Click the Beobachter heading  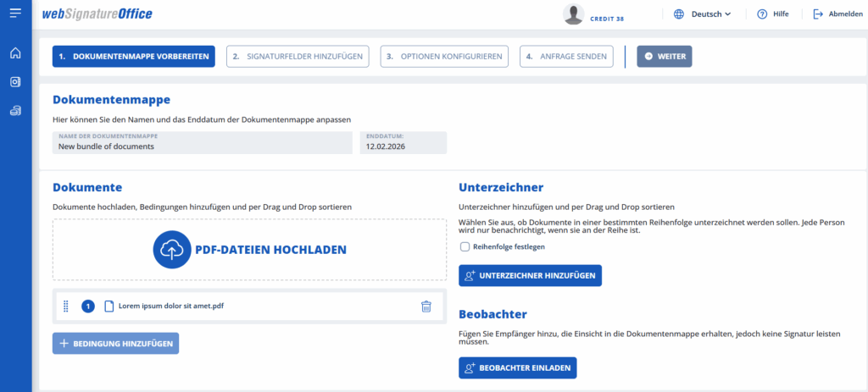(x=492, y=315)
